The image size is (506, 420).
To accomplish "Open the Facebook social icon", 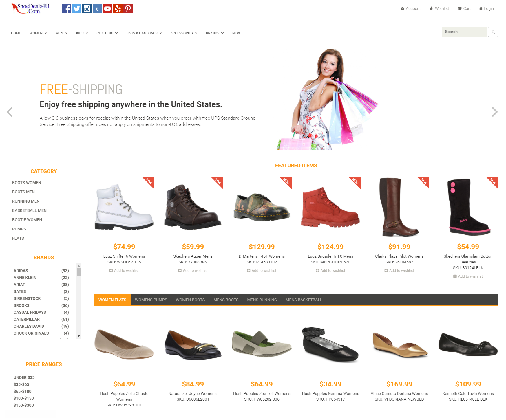I will 66,9.
